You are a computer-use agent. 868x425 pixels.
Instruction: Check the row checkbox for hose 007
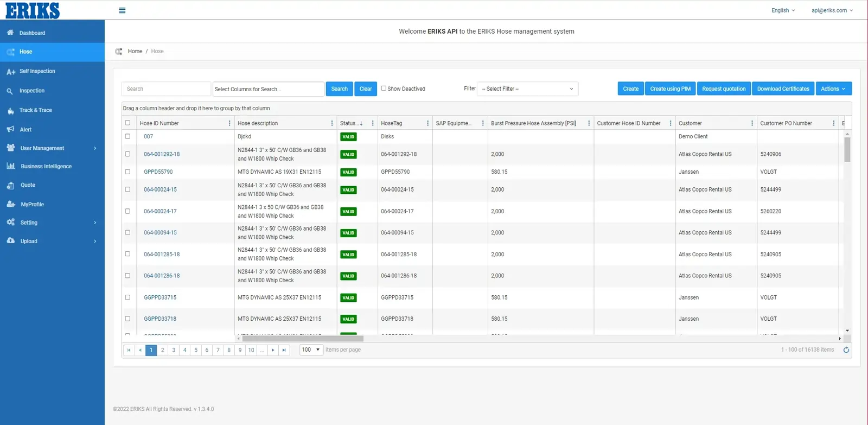point(127,136)
